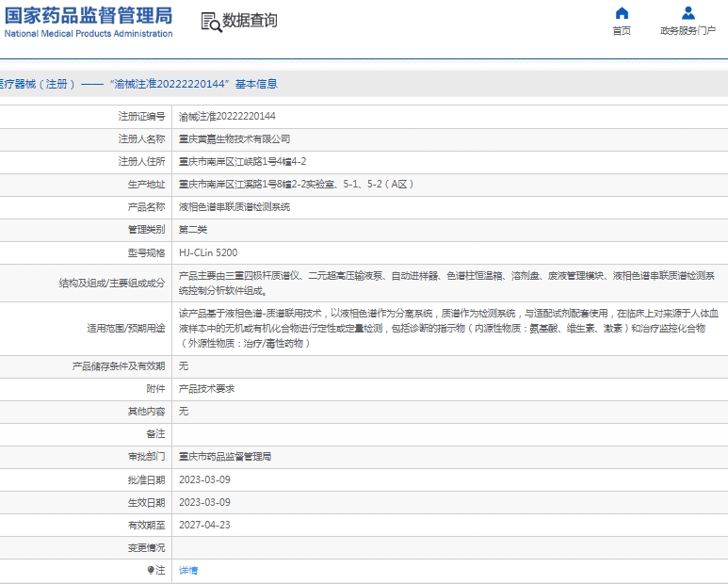The image size is (728, 584).
Task: Select value 第二类
Action: [193, 229]
